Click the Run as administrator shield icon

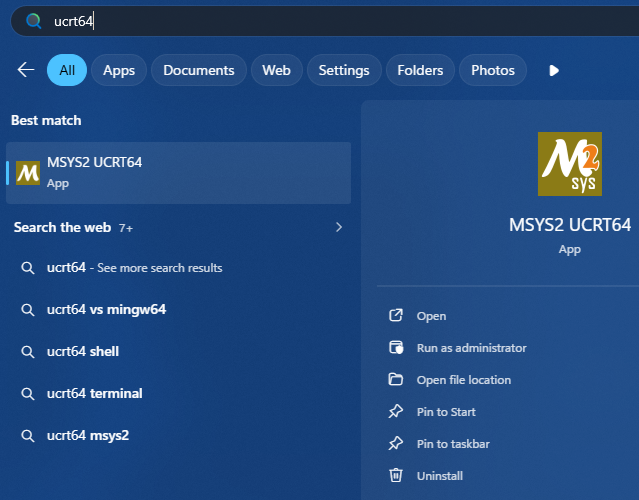point(396,348)
